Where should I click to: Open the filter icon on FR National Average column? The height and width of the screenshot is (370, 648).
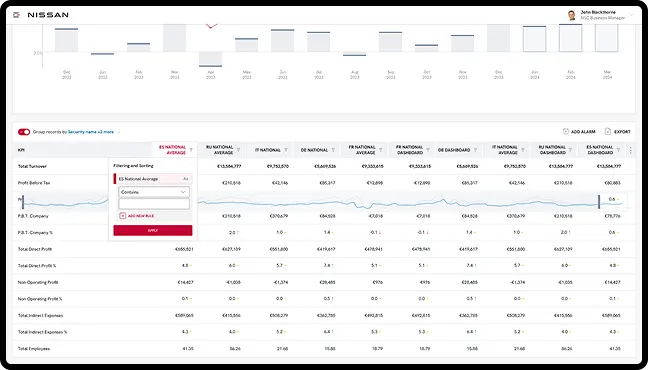coord(381,150)
